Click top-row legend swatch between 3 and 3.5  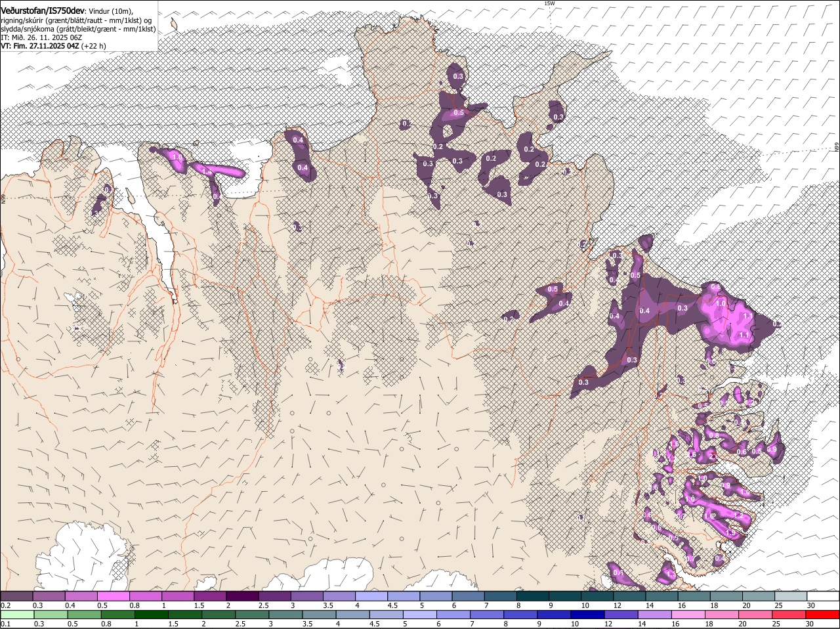307,596
